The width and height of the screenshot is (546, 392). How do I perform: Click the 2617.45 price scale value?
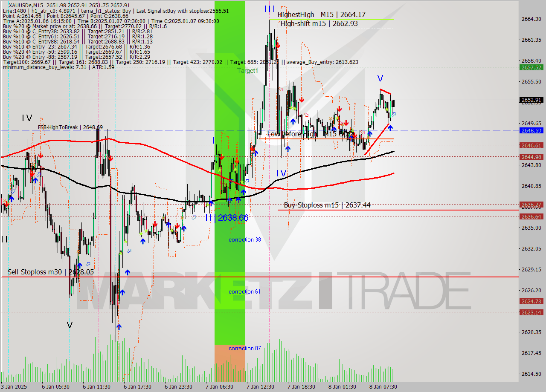coord(531,353)
